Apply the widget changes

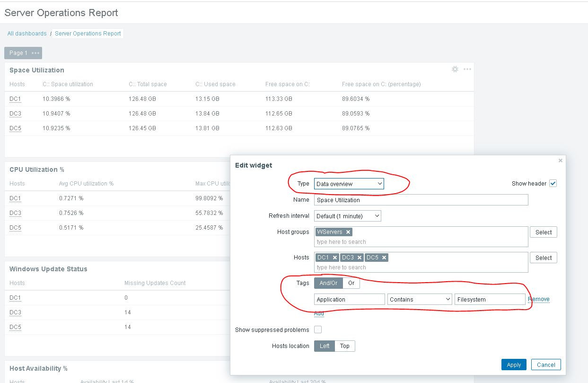point(514,365)
